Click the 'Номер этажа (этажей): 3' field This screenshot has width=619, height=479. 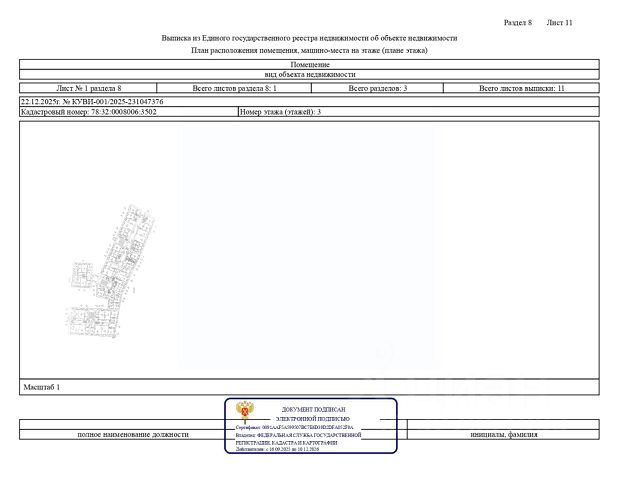coord(419,112)
